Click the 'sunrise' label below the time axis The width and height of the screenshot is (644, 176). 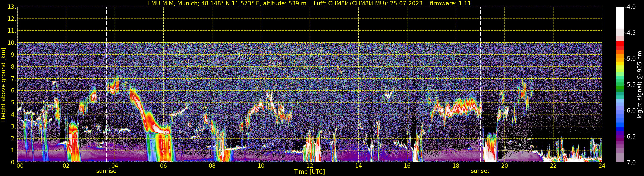click(107, 171)
